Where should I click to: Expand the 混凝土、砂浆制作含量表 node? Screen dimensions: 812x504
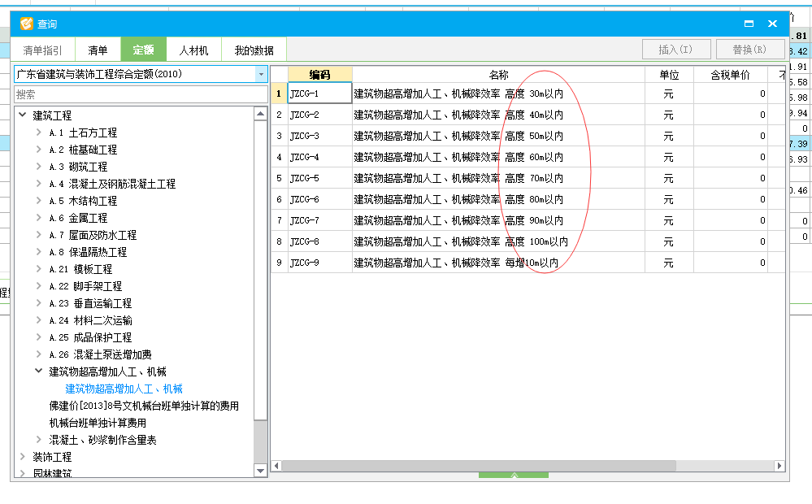tap(39, 441)
